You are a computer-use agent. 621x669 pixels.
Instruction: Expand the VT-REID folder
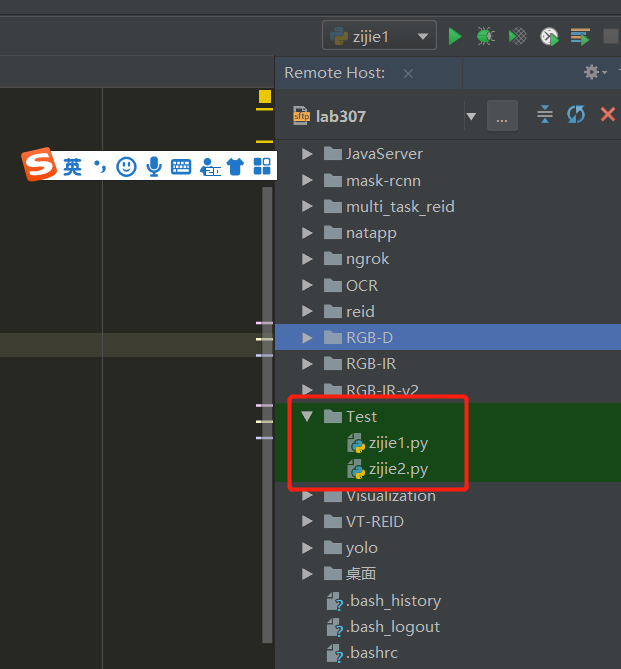click(x=307, y=521)
